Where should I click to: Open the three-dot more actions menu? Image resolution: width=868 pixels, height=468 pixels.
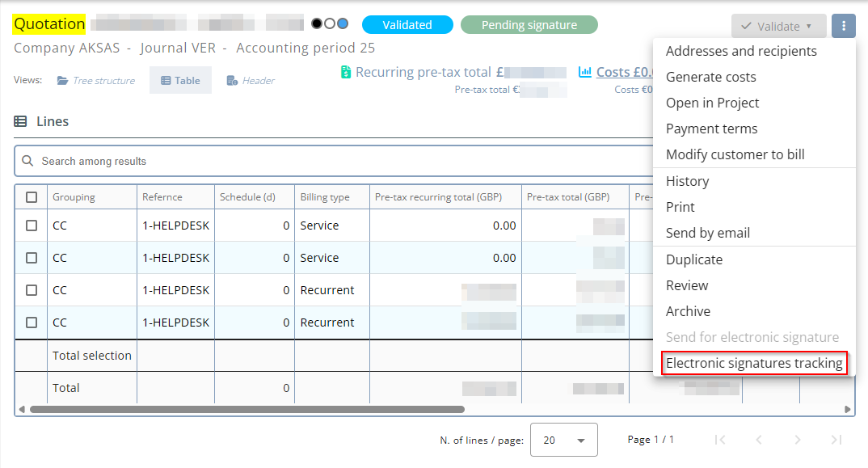pyautogui.click(x=843, y=26)
